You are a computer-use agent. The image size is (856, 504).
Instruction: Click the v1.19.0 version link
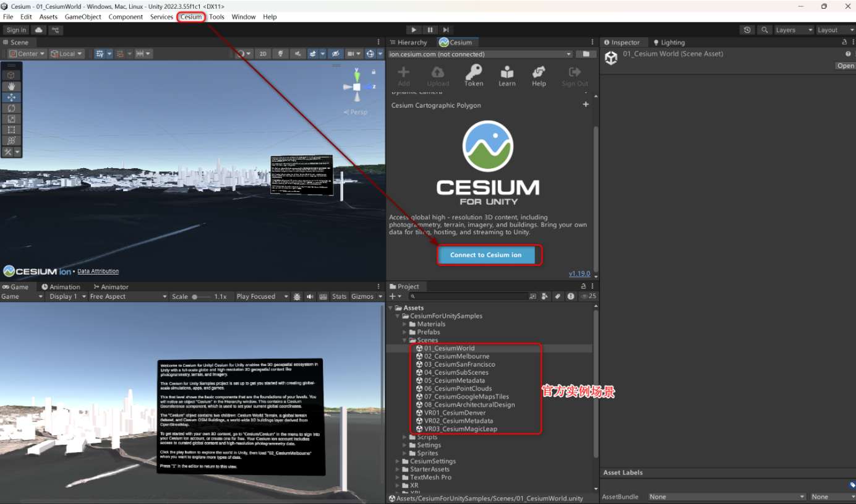(x=580, y=273)
